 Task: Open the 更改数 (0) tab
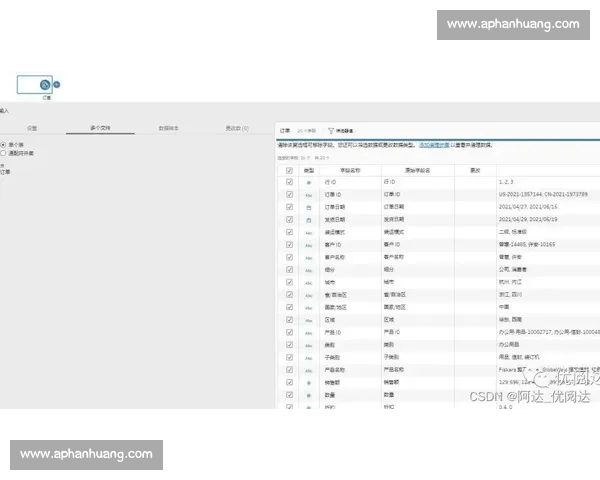pos(236,129)
